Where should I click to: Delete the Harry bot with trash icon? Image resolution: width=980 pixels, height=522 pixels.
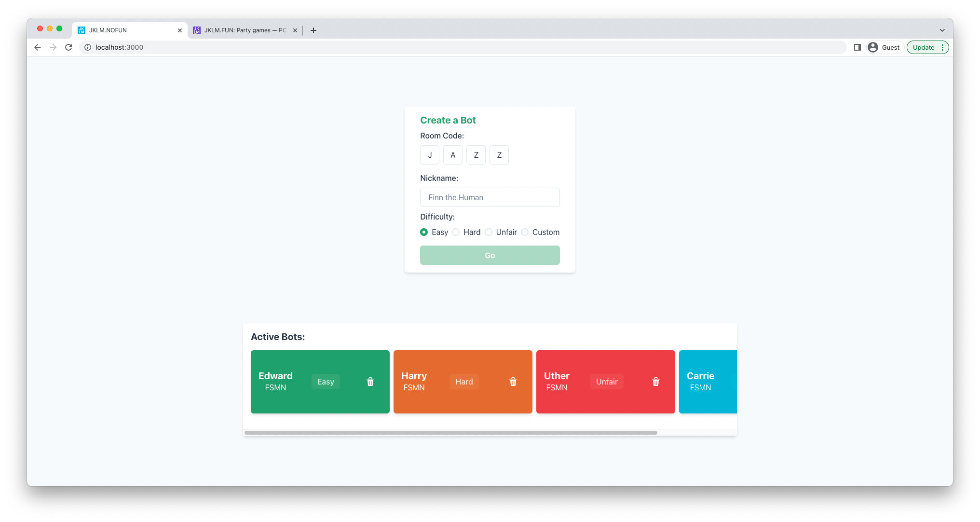click(x=513, y=382)
